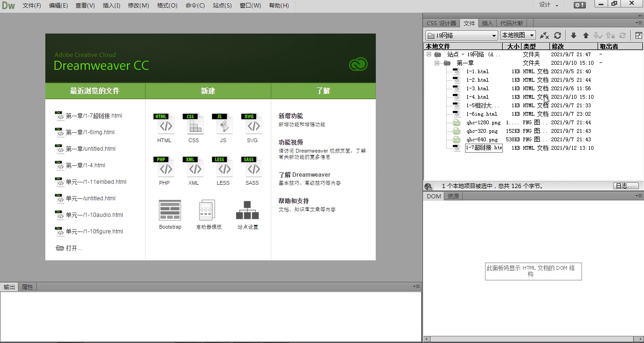This screenshot has width=644, height=343.
Task: Open the Bootstrap starter icon
Action: (170, 210)
